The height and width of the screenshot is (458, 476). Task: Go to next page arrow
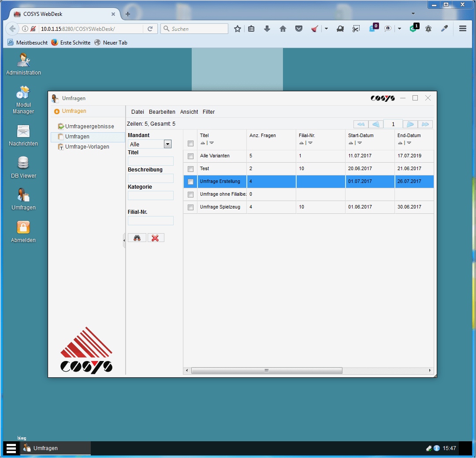(410, 124)
